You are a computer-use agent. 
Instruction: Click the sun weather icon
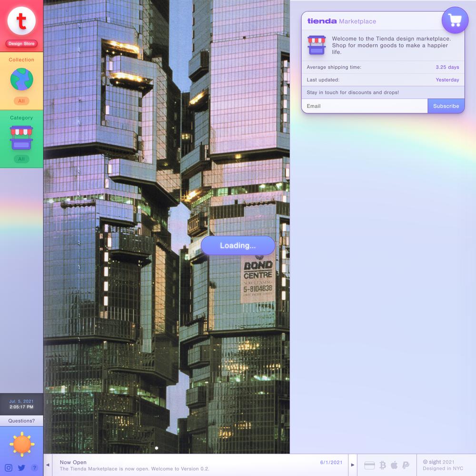pos(22,444)
